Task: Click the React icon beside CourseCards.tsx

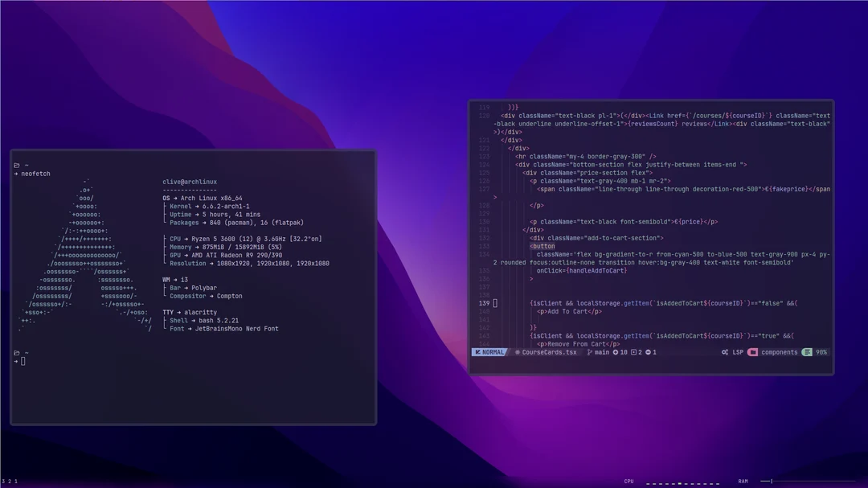Action: [518, 352]
